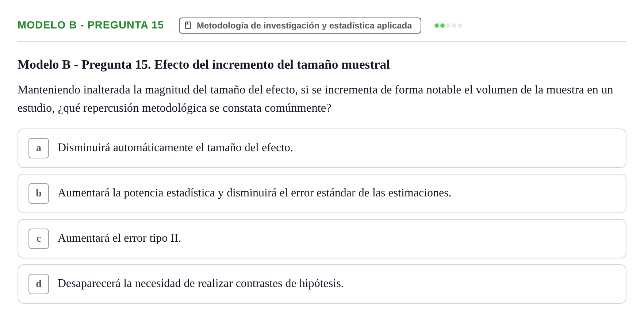
Task: Click the book icon in the subject tag
Action: pos(188,25)
